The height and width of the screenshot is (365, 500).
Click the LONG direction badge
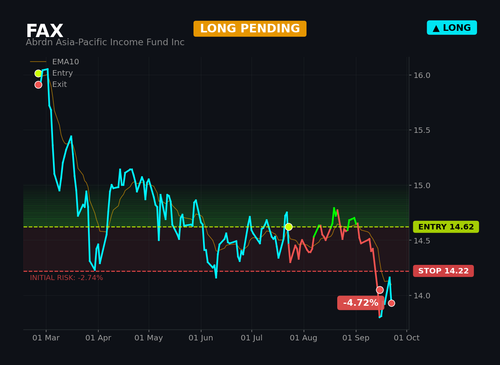[x=452, y=28]
